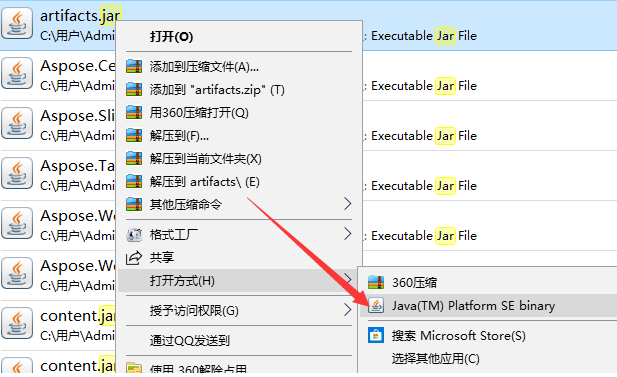Expand 授予访问权限(G) submenu arrow
The width and height of the screenshot is (617, 377).
click(347, 310)
